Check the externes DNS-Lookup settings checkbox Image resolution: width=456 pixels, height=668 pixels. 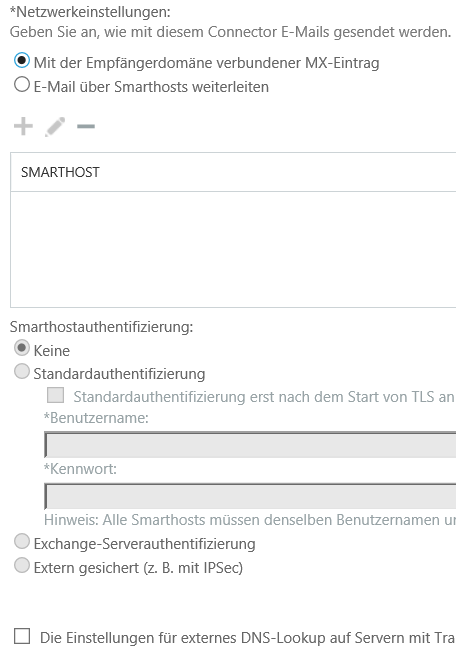22,636
